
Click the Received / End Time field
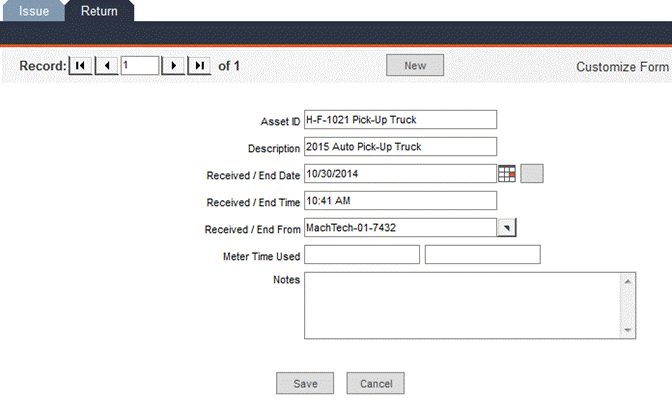[x=400, y=200]
